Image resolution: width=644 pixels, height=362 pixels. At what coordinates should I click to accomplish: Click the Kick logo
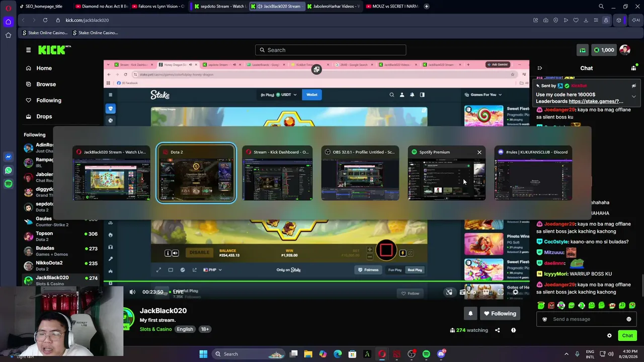click(54, 50)
